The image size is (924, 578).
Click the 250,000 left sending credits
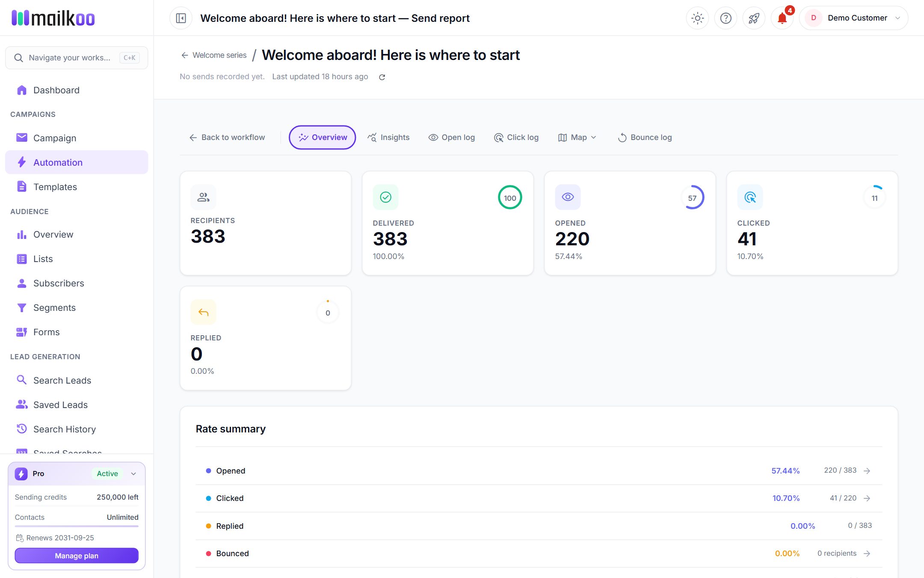click(x=118, y=497)
